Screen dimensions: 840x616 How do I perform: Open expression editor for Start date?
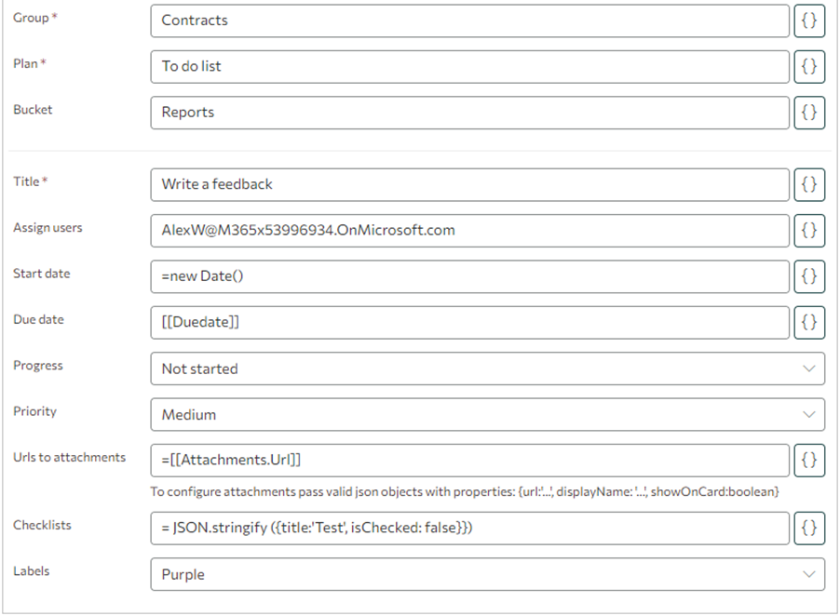pos(809,276)
